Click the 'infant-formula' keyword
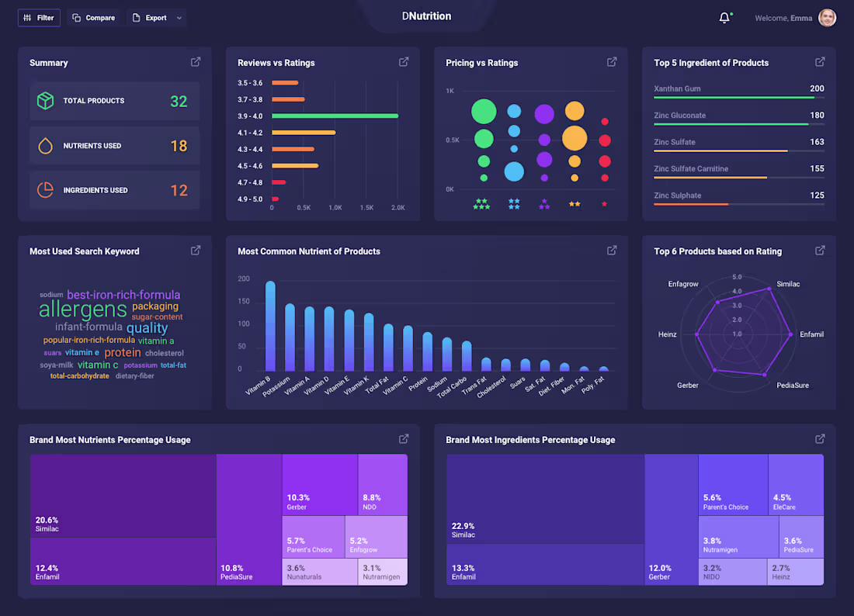Image resolution: width=854 pixels, height=616 pixels. pyautogui.click(x=89, y=327)
